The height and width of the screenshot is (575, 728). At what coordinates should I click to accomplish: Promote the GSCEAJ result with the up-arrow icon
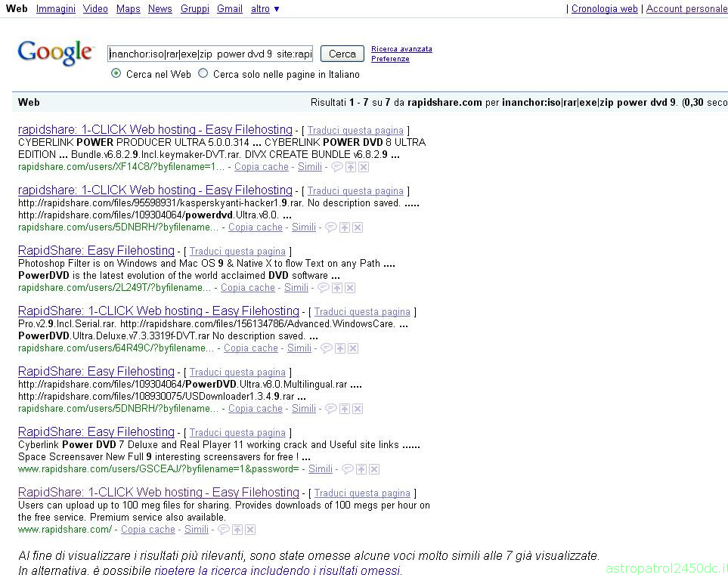click(361, 469)
